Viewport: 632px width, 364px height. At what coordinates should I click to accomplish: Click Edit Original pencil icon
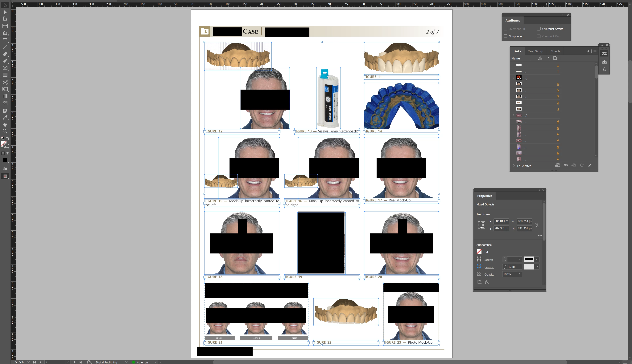(590, 165)
